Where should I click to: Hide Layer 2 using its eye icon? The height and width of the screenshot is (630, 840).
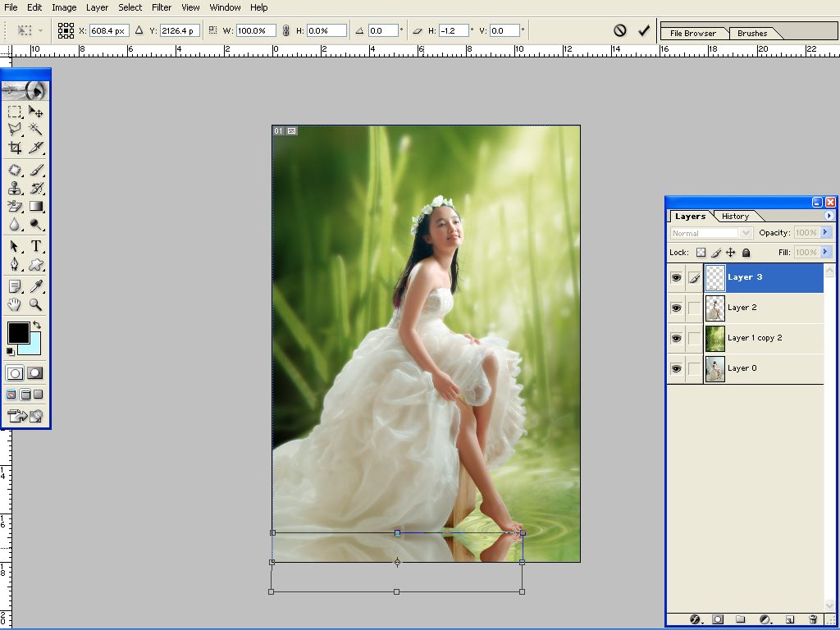click(676, 308)
